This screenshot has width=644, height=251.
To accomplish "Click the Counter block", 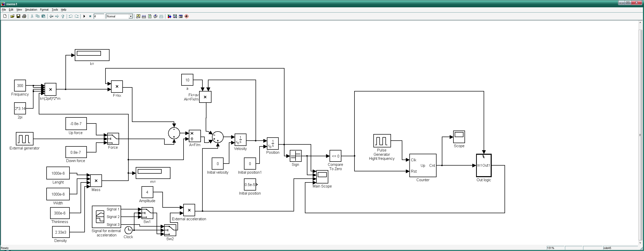I will pos(423,165).
